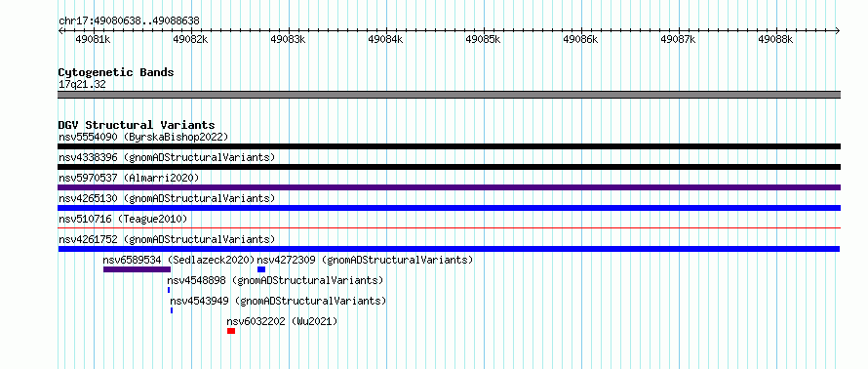This screenshot has width=868, height=369.
Task: Click the 49087k ruler label
Action: (679, 39)
